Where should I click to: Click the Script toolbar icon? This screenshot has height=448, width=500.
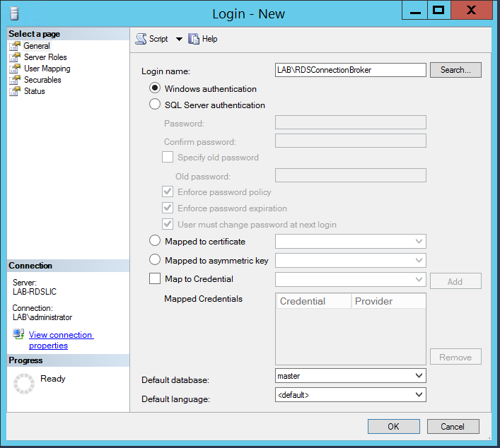click(x=141, y=39)
